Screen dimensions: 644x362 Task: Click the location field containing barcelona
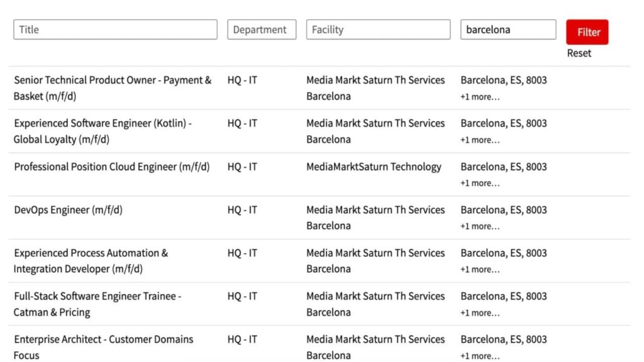(x=508, y=30)
